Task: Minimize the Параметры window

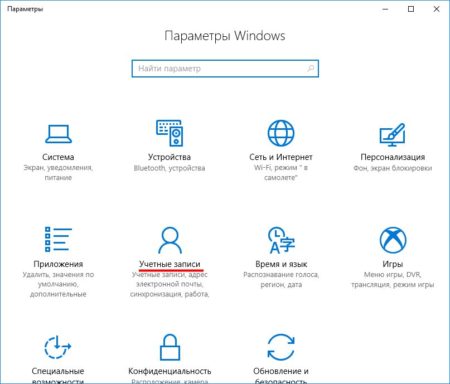Action: [x=385, y=9]
